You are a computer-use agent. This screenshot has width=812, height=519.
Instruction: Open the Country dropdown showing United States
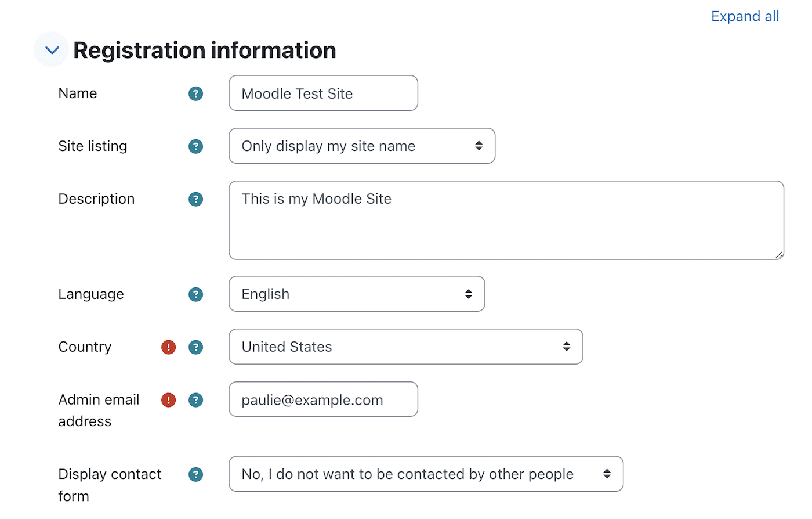405,347
